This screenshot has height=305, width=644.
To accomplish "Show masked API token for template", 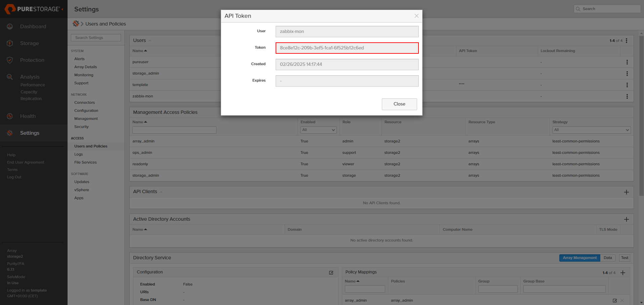I will [x=461, y=84].
